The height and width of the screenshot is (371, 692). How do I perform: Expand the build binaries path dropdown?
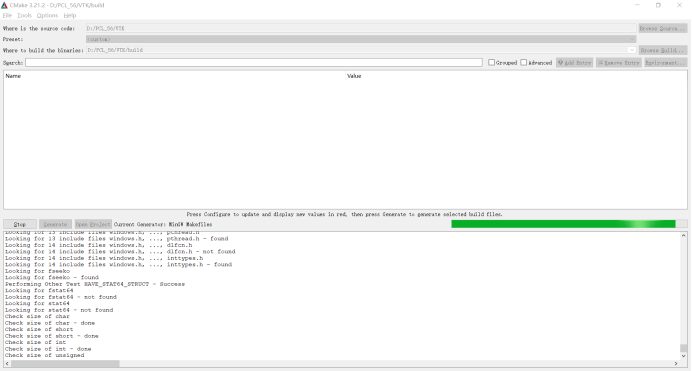(632, 50)
